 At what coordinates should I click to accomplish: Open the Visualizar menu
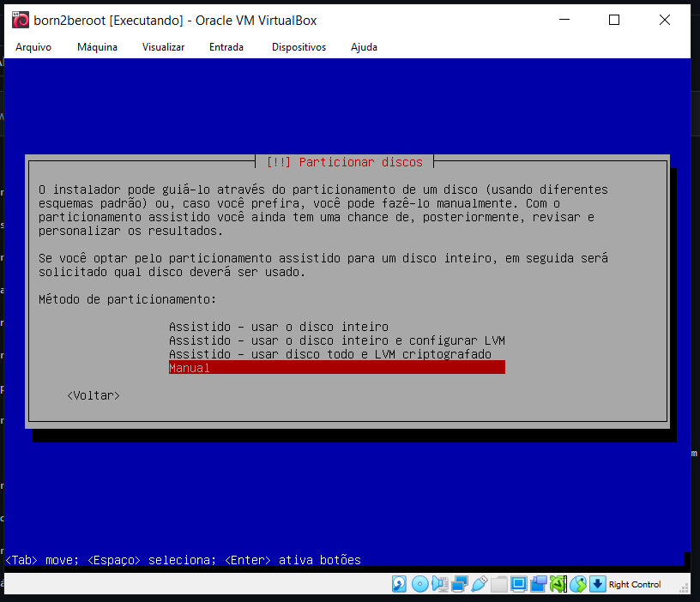(x=163, y=47)
